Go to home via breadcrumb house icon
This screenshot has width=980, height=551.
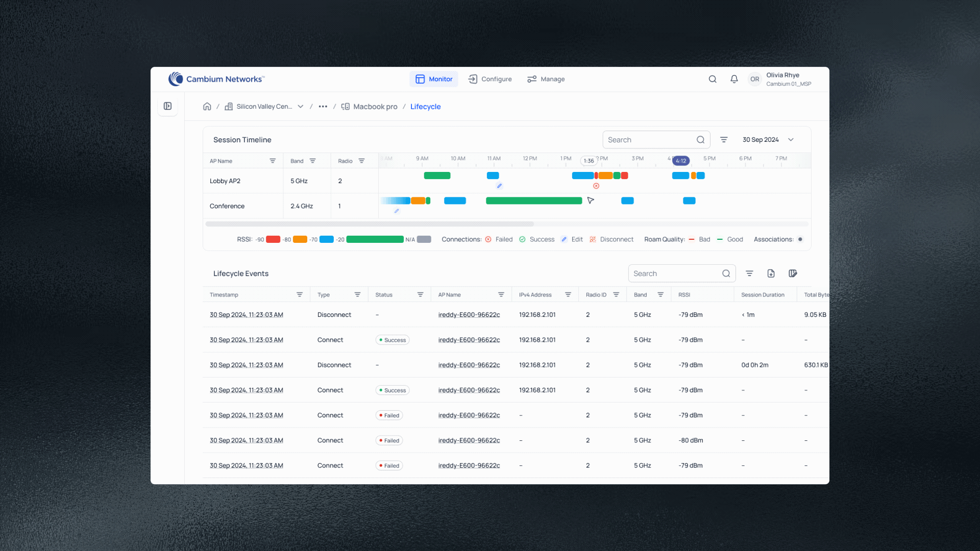[207, 107]
